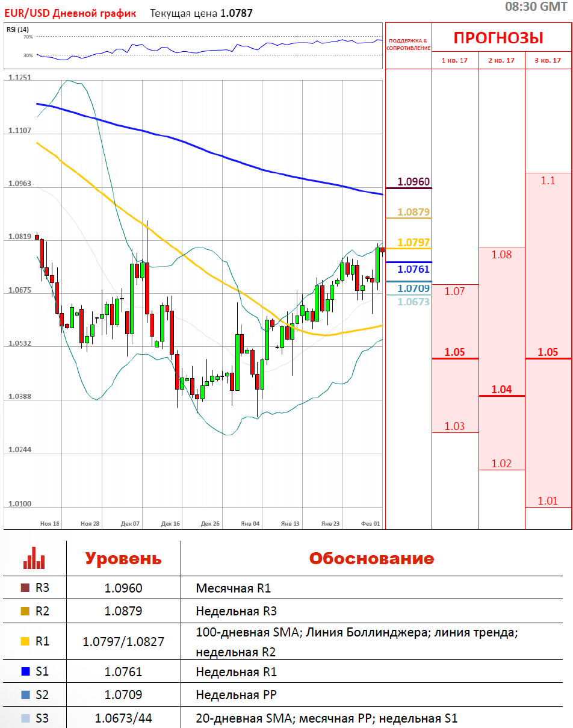
Task: Click the 1.04 forecast value in second quarter
Action: tap(501, 390)
